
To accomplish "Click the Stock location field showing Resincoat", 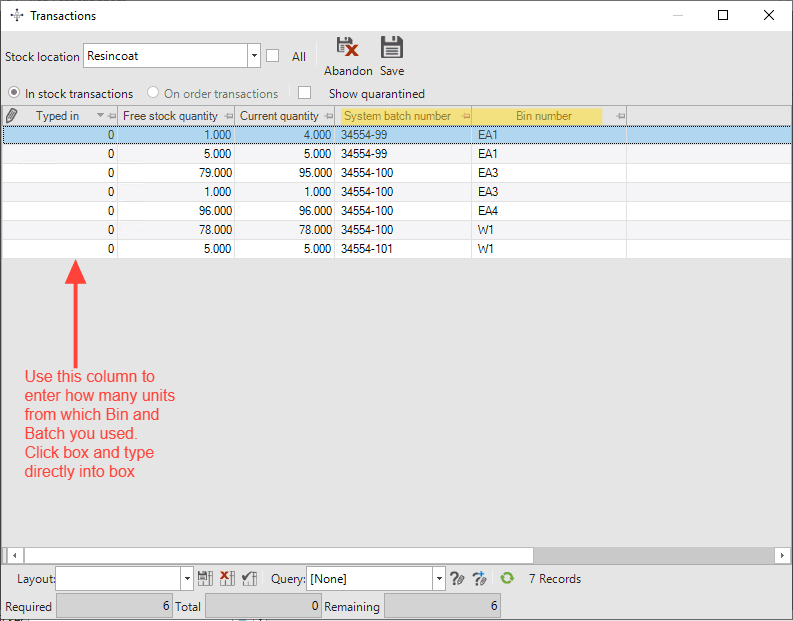I will click(166, 56).
